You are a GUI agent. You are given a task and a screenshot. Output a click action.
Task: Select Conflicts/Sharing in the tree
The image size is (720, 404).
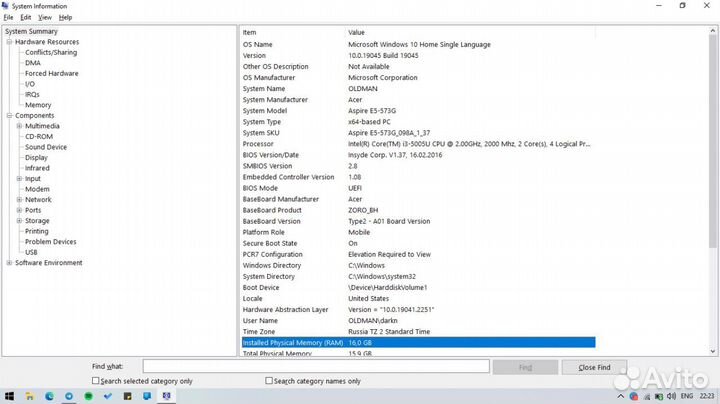(x=51, y=52)
